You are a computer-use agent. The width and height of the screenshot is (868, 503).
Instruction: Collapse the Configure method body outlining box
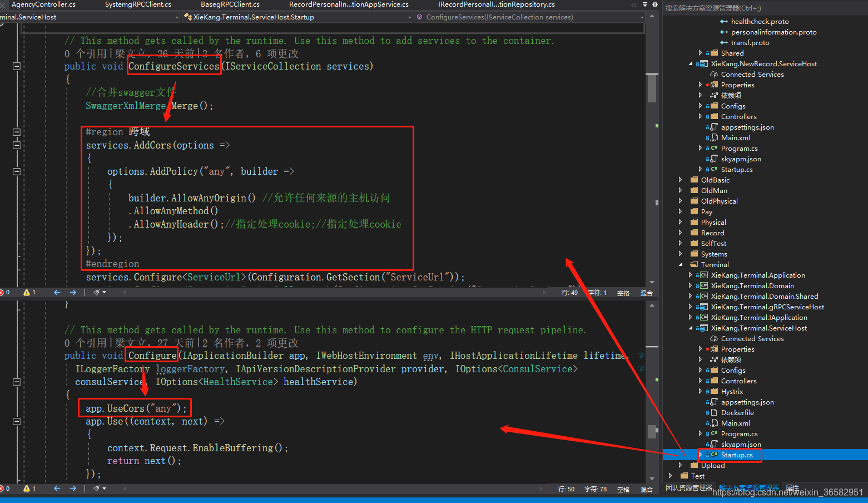pos(17,382)
